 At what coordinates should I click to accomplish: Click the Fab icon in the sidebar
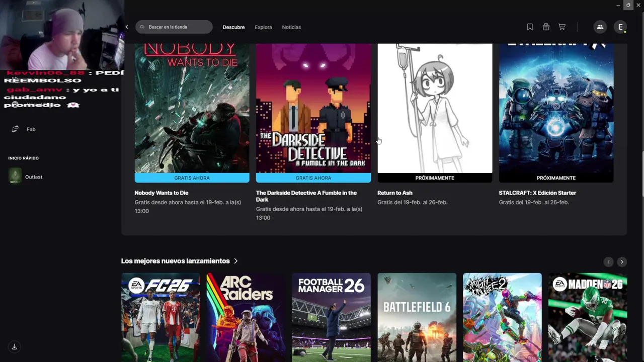point(15,129)
